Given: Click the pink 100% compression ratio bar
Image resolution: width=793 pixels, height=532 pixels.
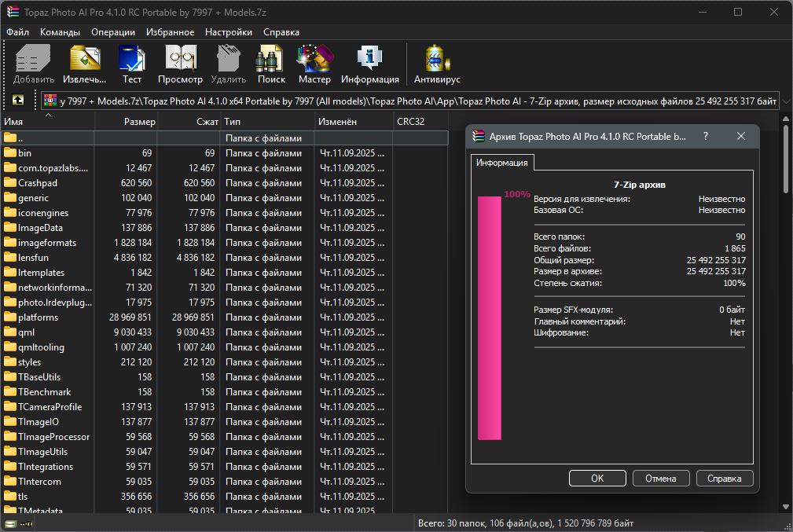Looking at the screenshot, I should [x=490, y=318].
